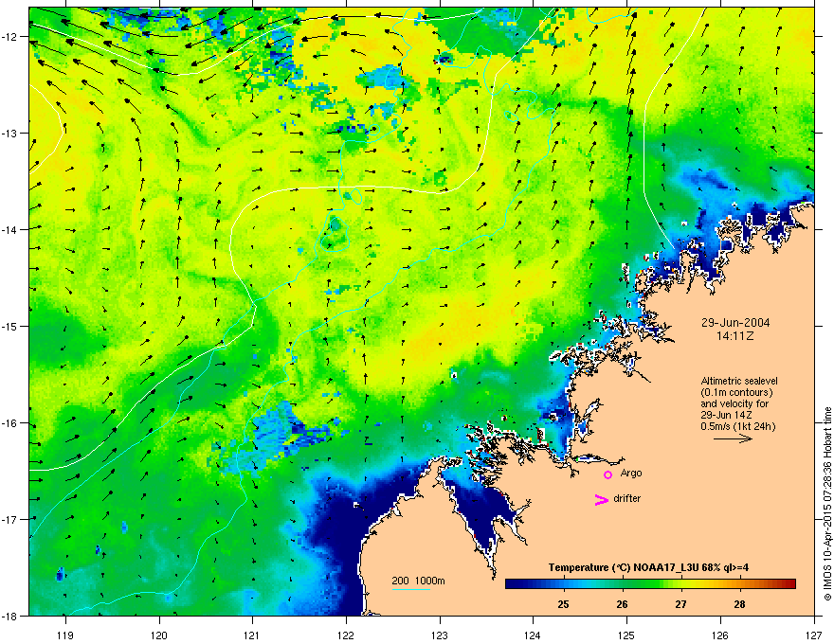Click the longitude label 120

point(159,635)
